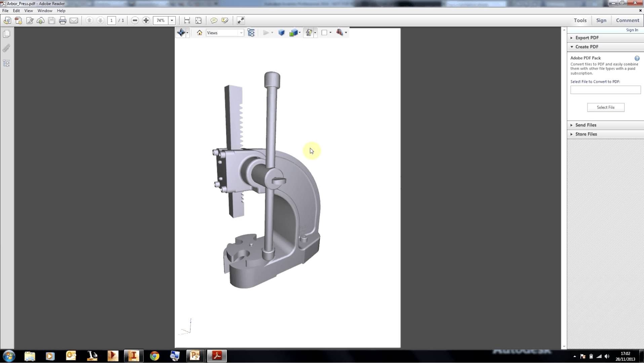This screenshot has width=644, height=363.
Task: Click the file to convert input field
Action: 605,90
